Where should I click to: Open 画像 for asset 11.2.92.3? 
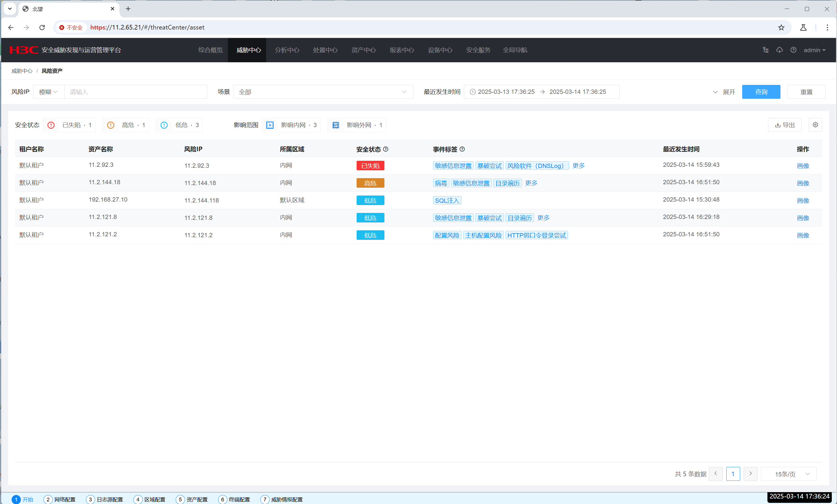pyautogui.click(x=803, y=166)
